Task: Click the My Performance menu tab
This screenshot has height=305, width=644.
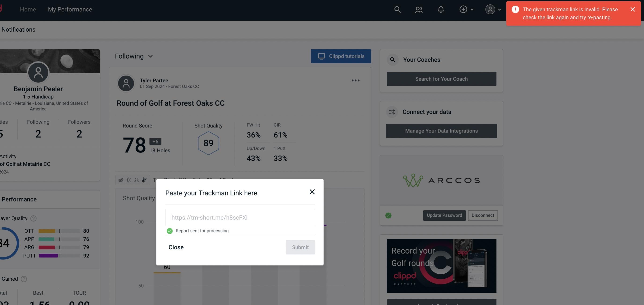Action: coord(70,9)
